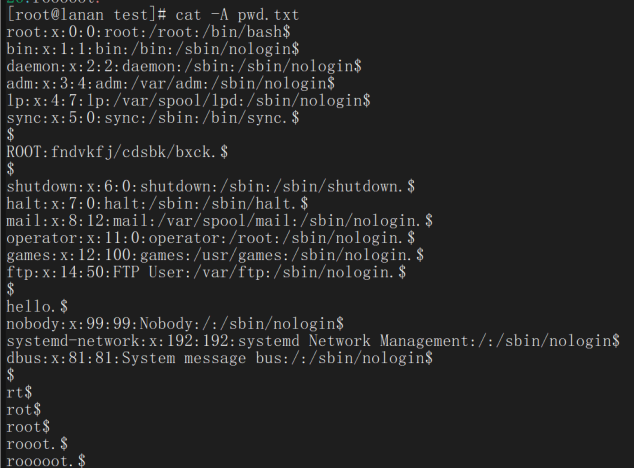
Task: Click the shutdown:x:6:0 entry line
Action: [x=211, y=186]
